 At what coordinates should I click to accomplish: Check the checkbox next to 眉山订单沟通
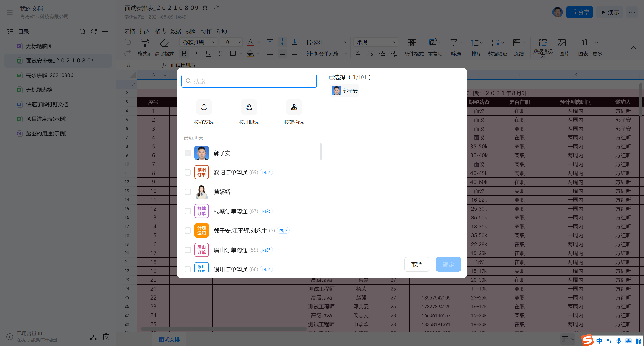187,250
